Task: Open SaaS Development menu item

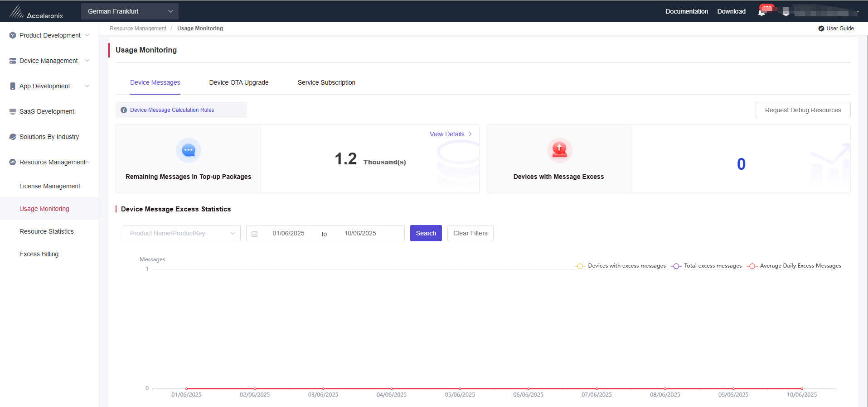Action: point(47,111)
